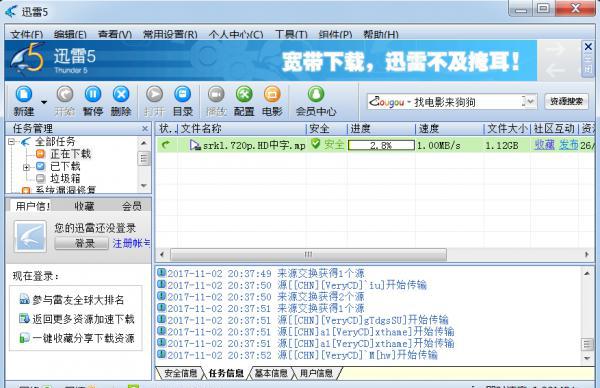The width and height of the screenshot is (600, 388).
Task: Click the 2.8% progress bar
Action: click(x=381, y=145)
